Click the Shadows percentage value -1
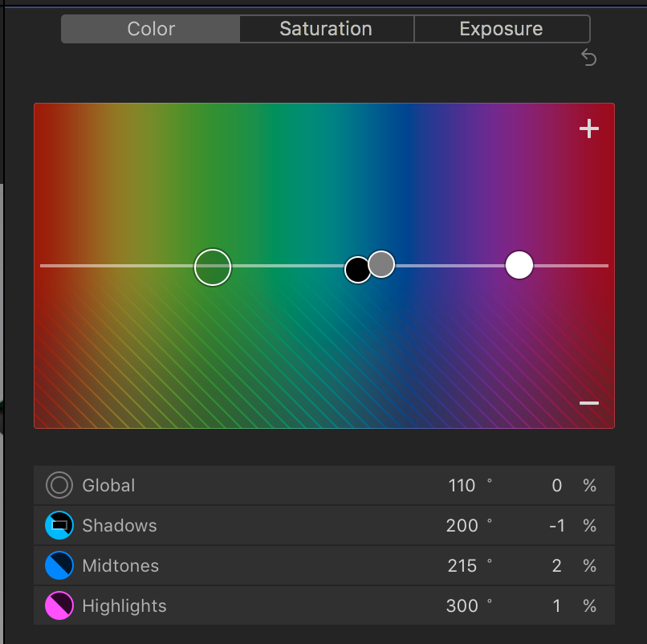Screen dimensions: 647x644 point(557,525)
